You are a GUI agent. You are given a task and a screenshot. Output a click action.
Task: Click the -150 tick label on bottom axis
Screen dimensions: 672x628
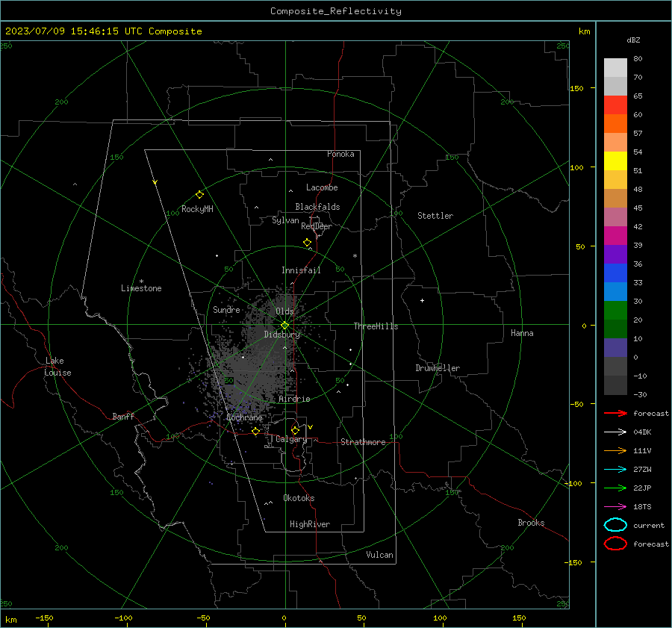tap(44, 618)
